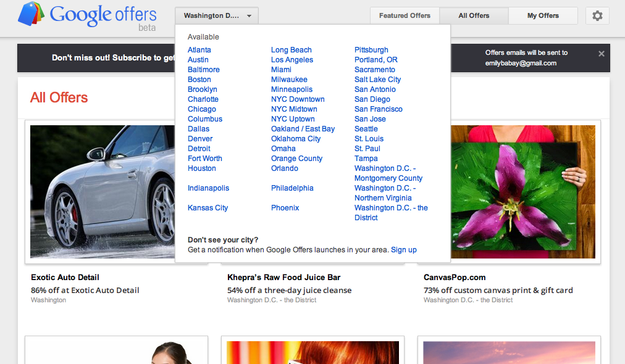Choose St. Louis city link
Image resolution: width=625 pixels, height=364 pixels.
[x=369, y=139]
